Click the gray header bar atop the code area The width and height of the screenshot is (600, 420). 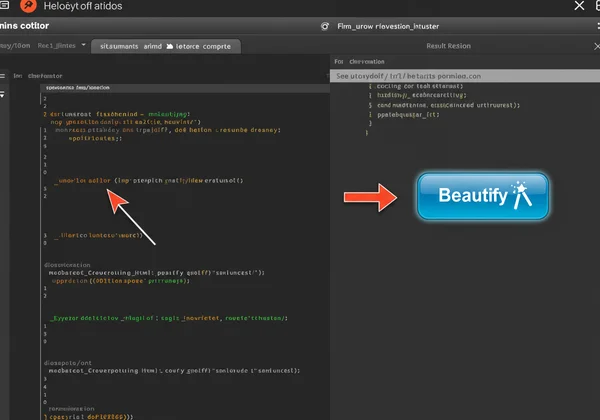[x=185, y=88]
